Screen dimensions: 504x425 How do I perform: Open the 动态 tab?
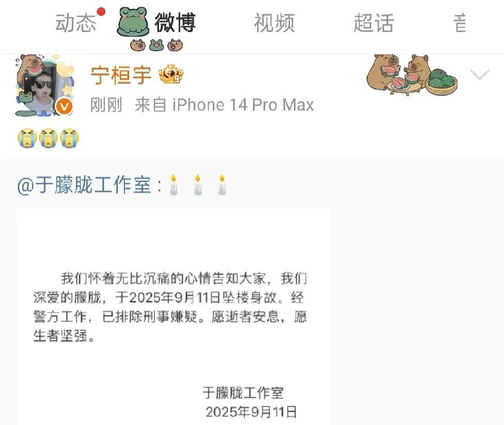76,23
